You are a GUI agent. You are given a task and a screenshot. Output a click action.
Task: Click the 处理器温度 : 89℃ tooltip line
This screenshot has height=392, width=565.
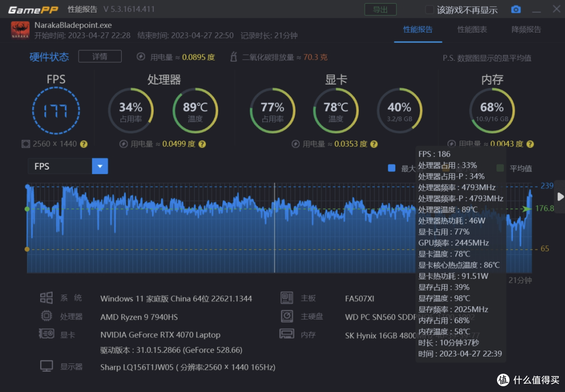(x=447, y=210)
